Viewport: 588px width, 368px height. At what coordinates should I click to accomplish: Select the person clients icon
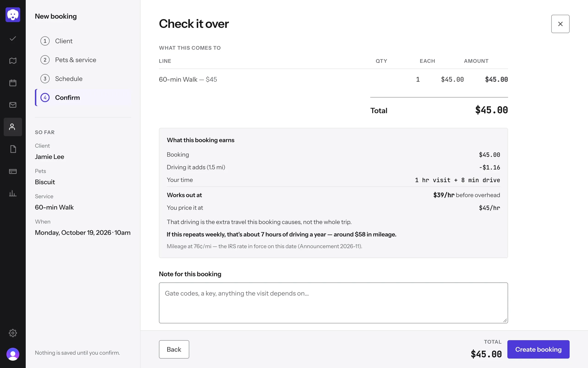tap(13, 127)
